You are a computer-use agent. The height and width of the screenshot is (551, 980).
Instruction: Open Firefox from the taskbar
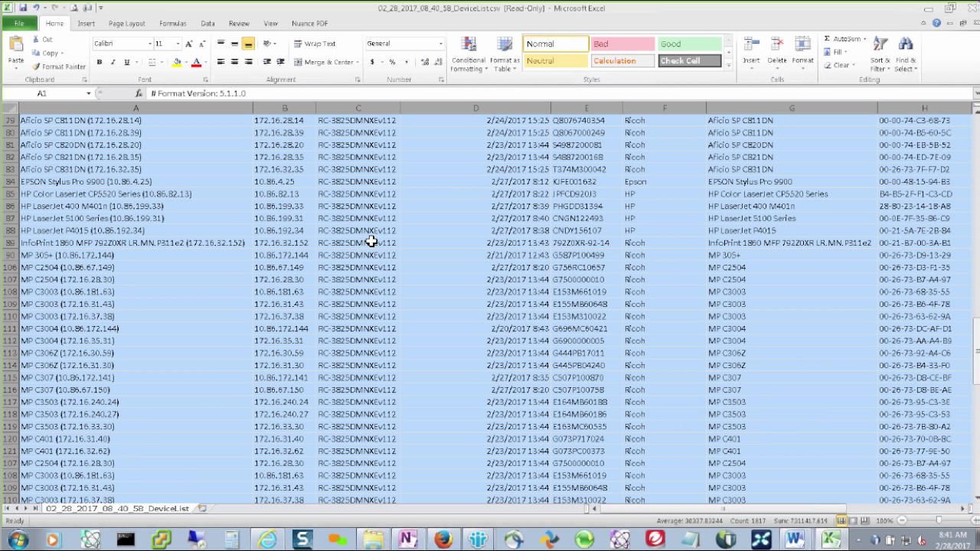[443, 540]
